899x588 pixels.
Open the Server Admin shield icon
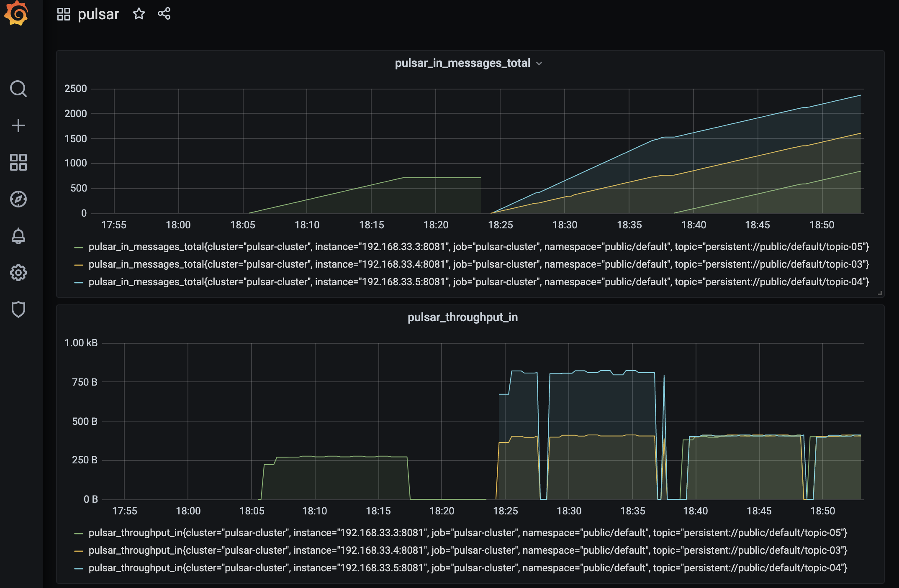[x=18, y=309]
